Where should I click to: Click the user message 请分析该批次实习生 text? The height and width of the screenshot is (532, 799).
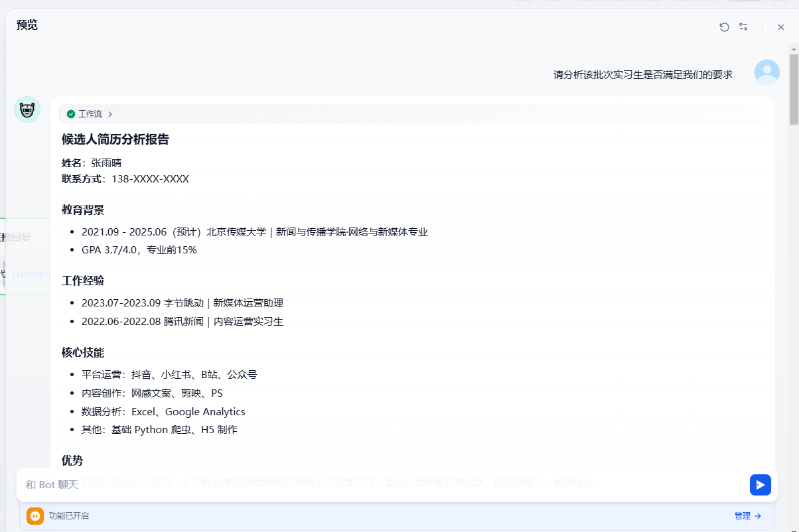pyautogui.click(x=642, y=75)
